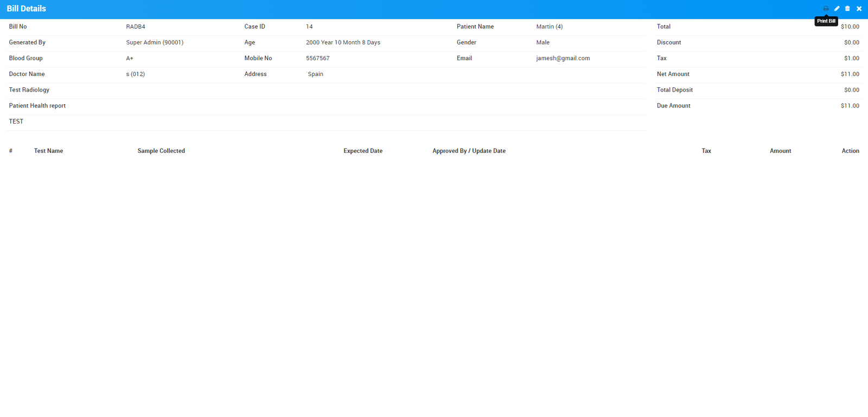
Task: Open bill editing with the pencil icon
Action: pyautogui.click(x=837, y=9)
